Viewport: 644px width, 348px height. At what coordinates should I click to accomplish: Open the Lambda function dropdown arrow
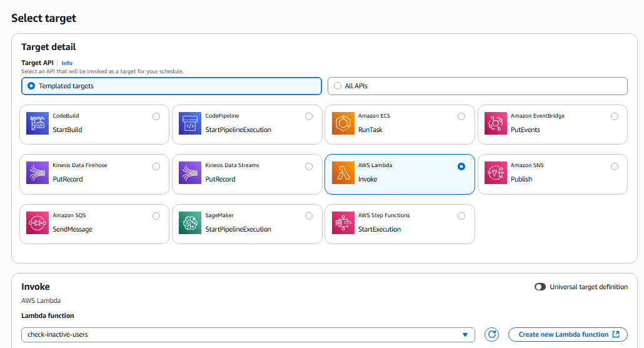tap(465, 335)
